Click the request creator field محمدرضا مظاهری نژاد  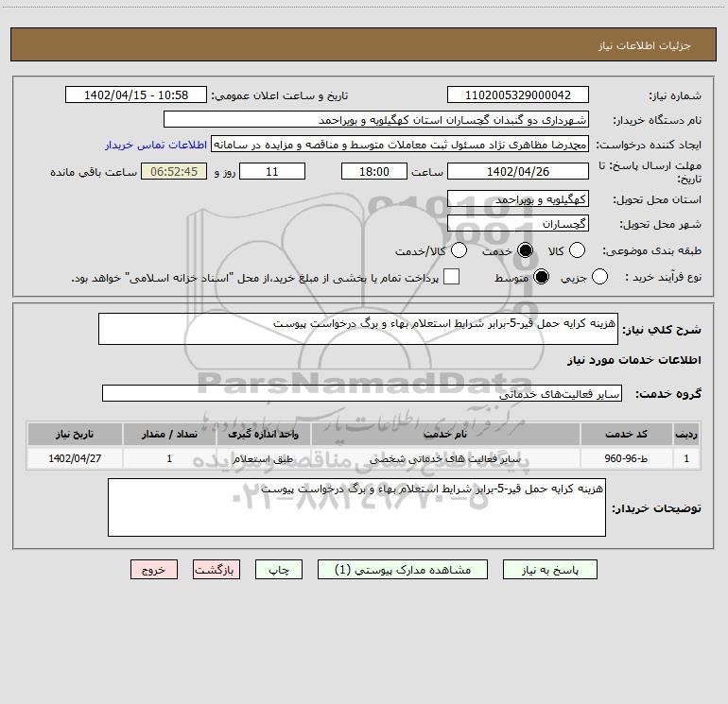(400, 145)
